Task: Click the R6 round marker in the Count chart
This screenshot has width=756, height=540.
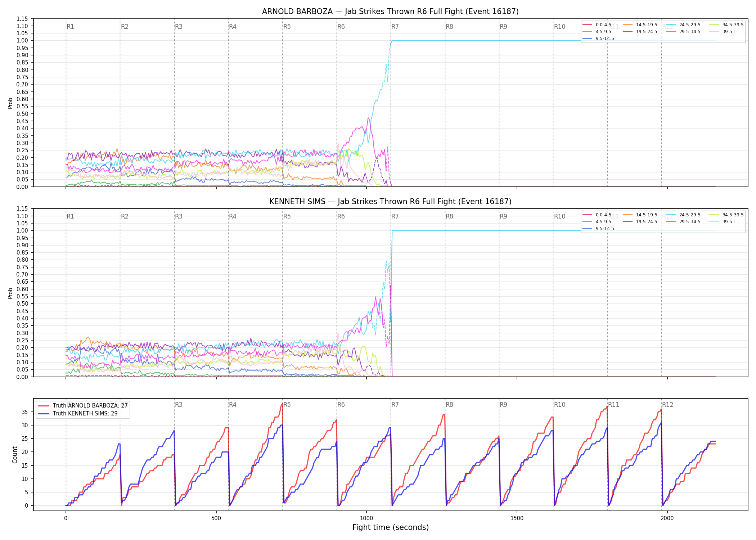Action: click(341, 405)
